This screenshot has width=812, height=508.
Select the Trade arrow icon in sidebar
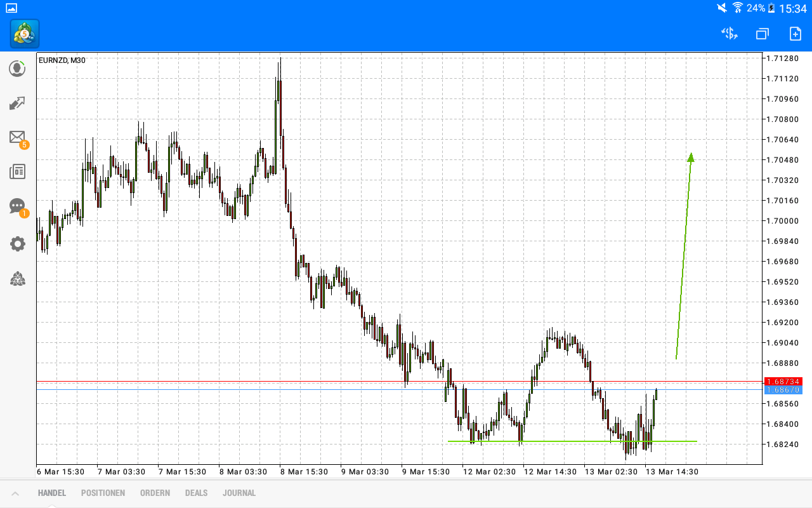click(17, 103)
